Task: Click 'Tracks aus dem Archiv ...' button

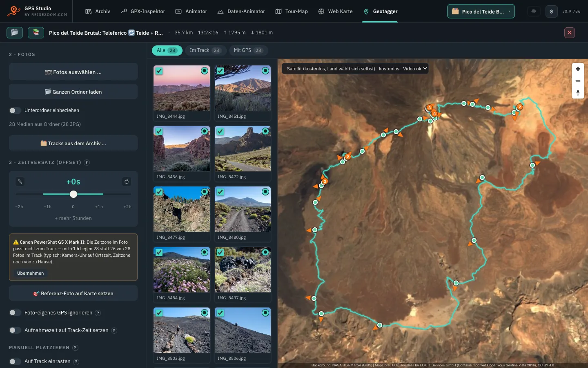Action: pyautogui.click(x=73, y=144)
